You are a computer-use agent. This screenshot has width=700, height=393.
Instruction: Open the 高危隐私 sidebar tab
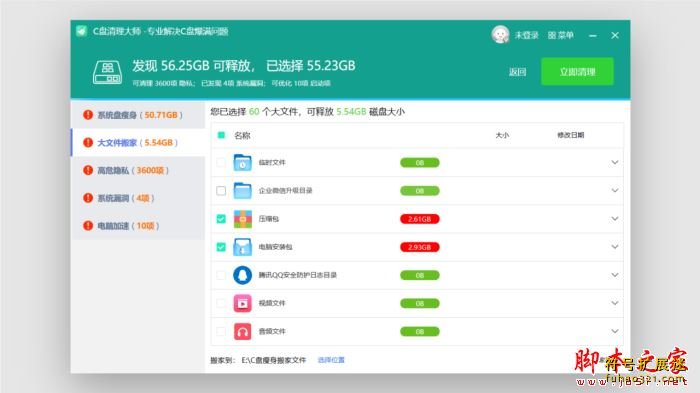(138, 170)
